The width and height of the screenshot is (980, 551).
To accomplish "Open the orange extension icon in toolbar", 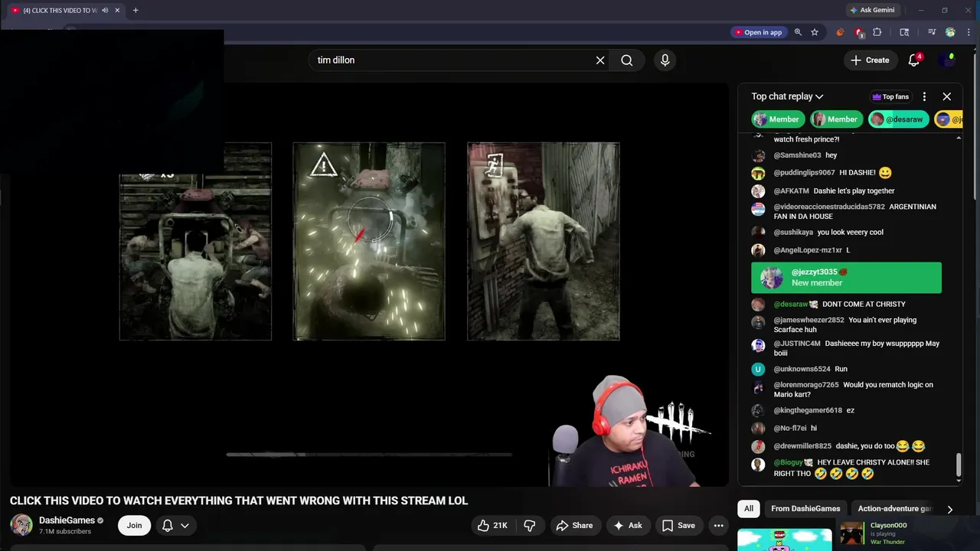I will point(840,32).
